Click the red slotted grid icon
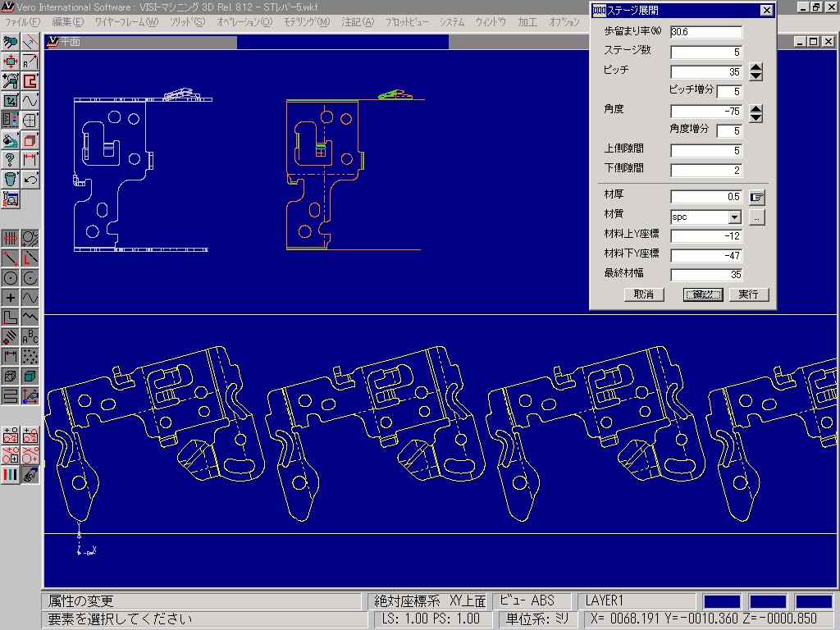The width and height of the screenshot is (840, 630). click(x=10, y=238)
